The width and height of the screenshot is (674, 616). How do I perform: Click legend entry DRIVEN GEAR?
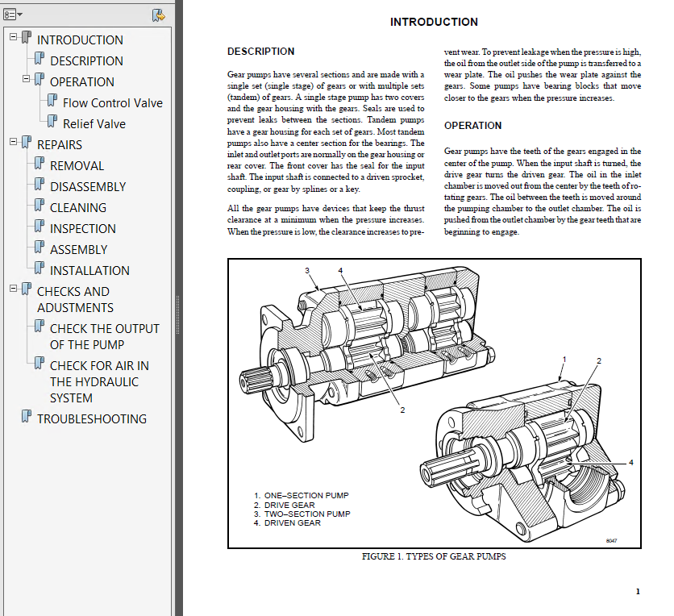point(287,523)
